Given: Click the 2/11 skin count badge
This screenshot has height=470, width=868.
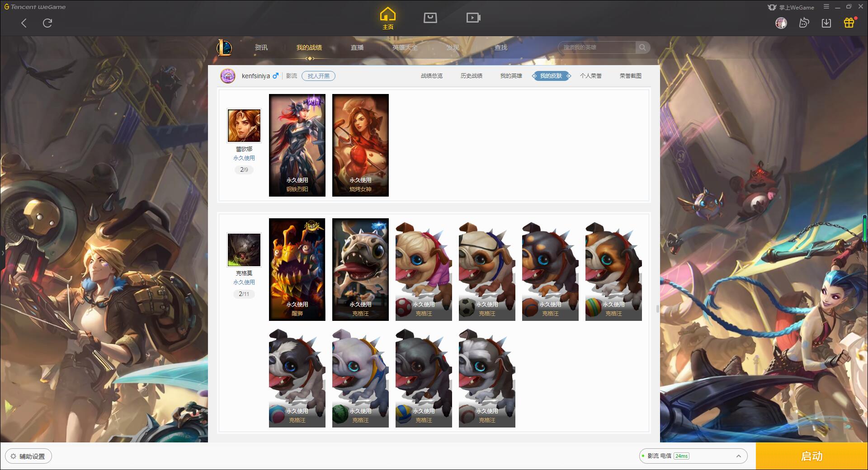Looking at the screenshot, I should pos(244,294).
